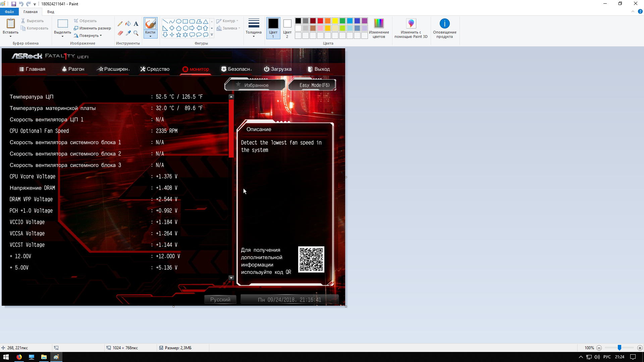Image resolution: width=644 pixels, height=362 pixels.
Task: Select the Magnifier tool
Action: point(136,33)
